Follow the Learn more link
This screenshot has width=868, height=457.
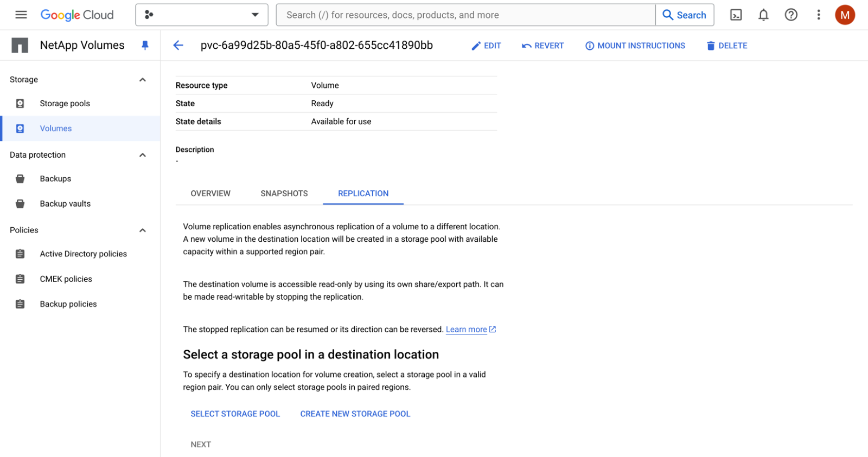tap(467, 330)
